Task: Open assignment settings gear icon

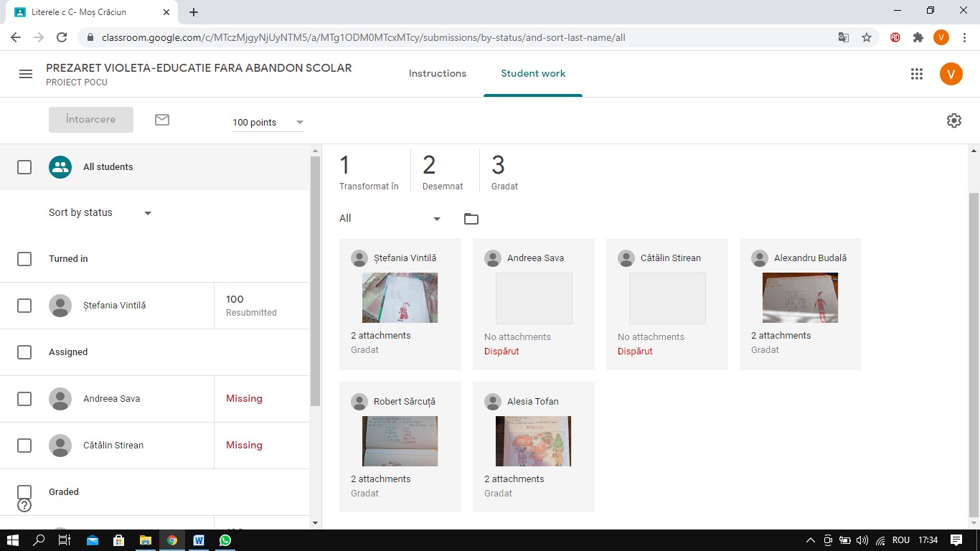Action: pyautogui.click(x=954, y=121)
